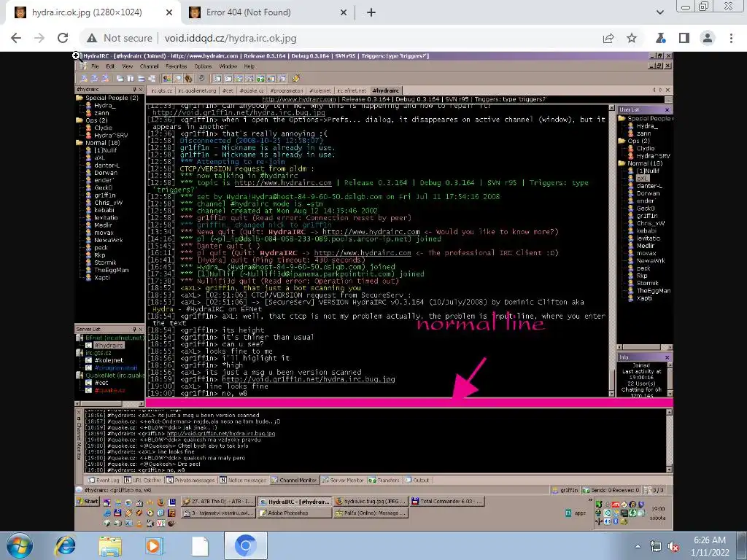Switch to the Channel Monitor bottom tab

[x=294, y=481]
